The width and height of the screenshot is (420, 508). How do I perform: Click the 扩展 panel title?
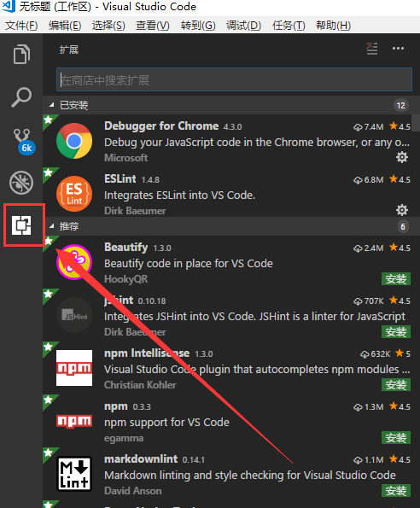pyautogui.click(x=69, y=50)
